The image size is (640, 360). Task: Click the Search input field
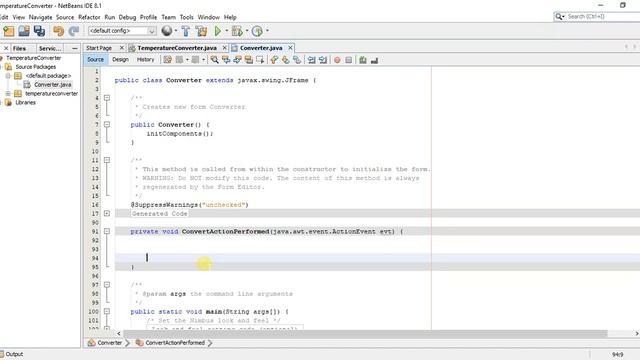pos(603,16)
